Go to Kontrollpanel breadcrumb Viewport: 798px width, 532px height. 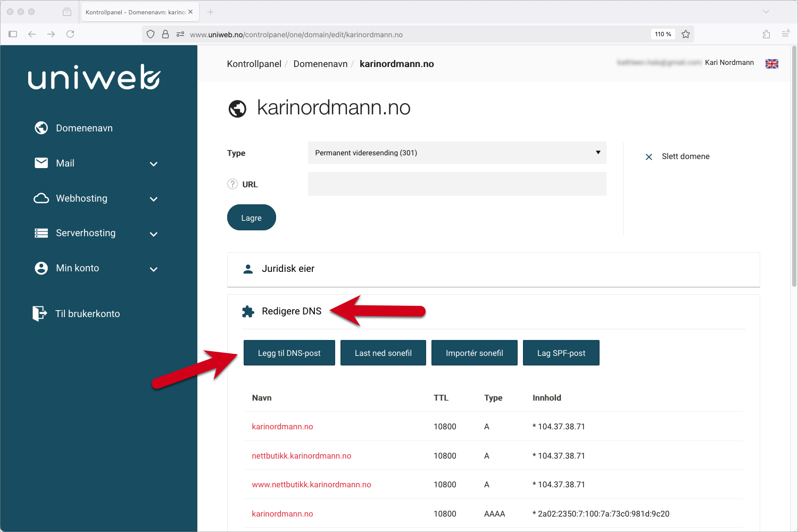[254, 64]
